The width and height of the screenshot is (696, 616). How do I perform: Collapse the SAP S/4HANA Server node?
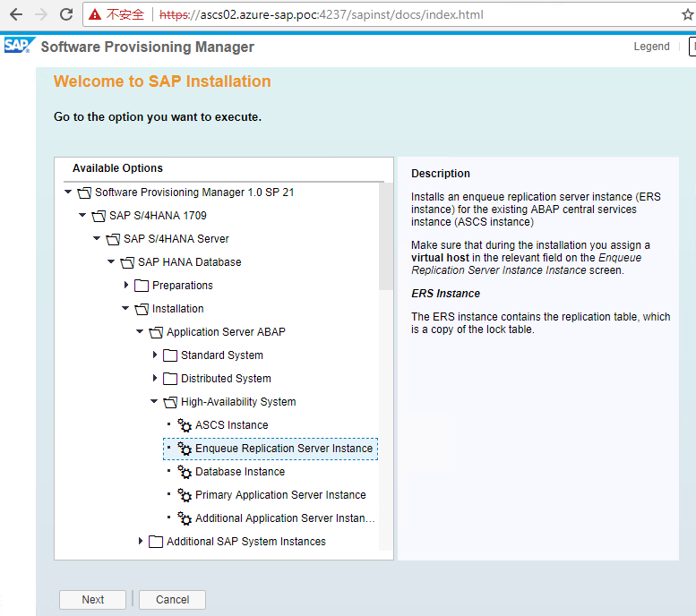tap(97, 238)
